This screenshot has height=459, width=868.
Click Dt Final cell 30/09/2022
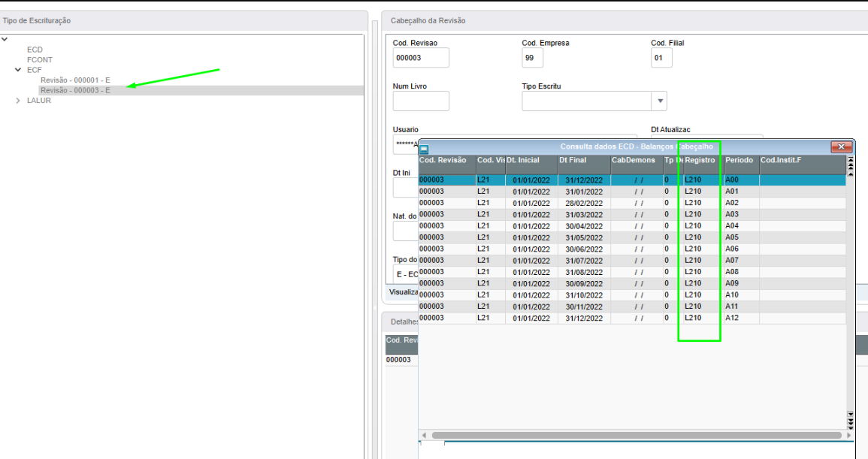click(x=584, y=283)
